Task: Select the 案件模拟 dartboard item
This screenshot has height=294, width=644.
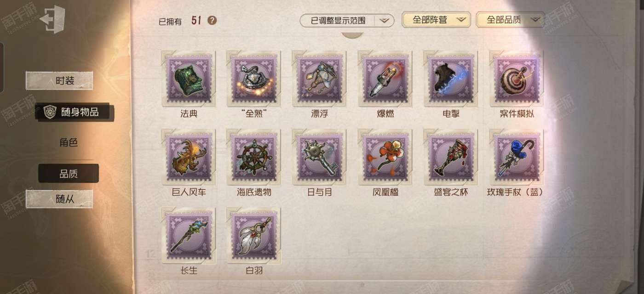Action: [516, 79]
